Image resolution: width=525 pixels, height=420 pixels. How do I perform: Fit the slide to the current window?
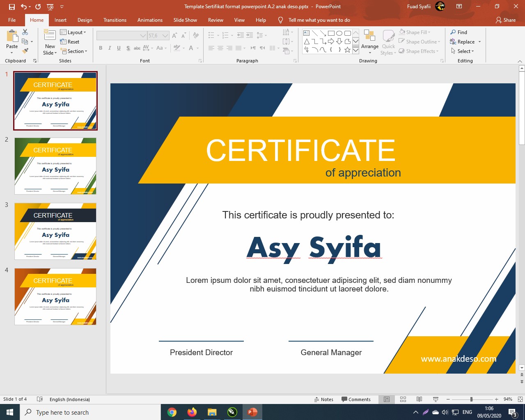[x=520, y=399]
